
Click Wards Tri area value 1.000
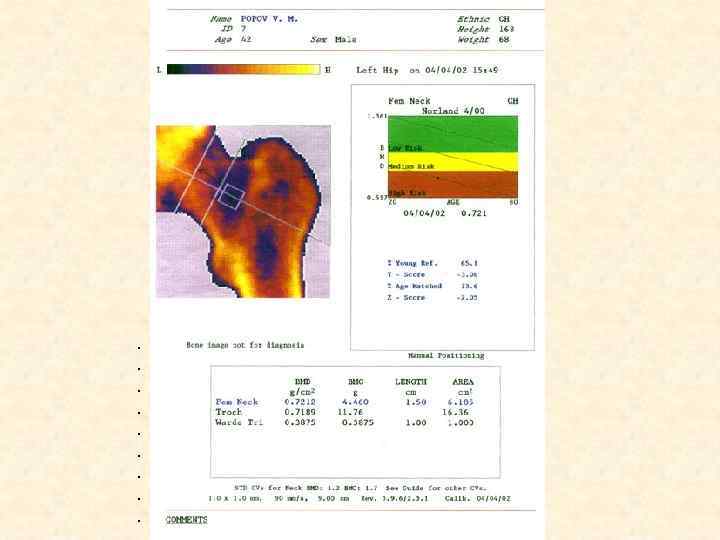(x=461, y=422)
